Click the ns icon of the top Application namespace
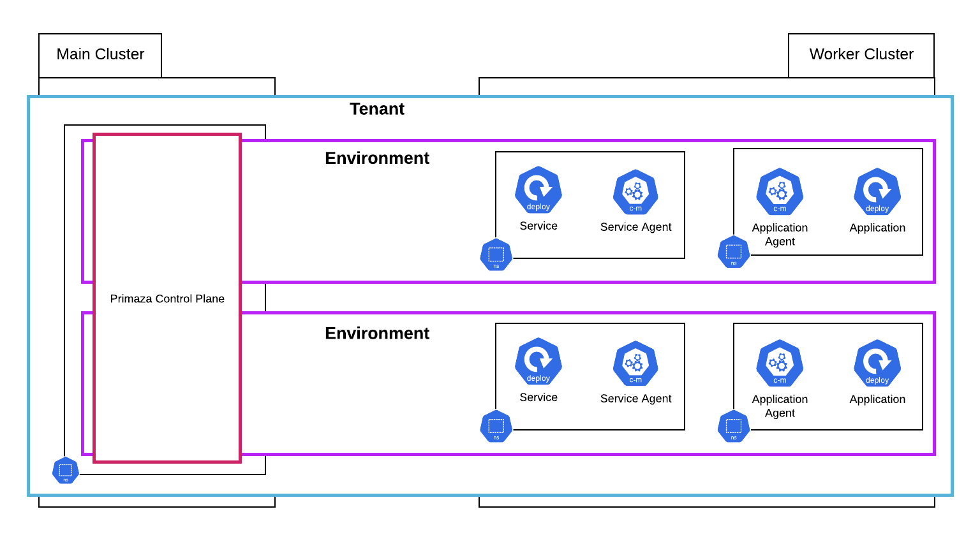 pyautogui.click(x=734, y=252)
